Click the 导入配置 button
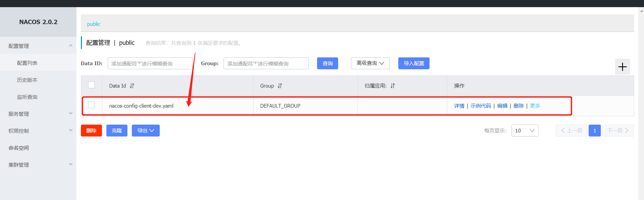This screenshot has width=644, height=200. point(414,63)
